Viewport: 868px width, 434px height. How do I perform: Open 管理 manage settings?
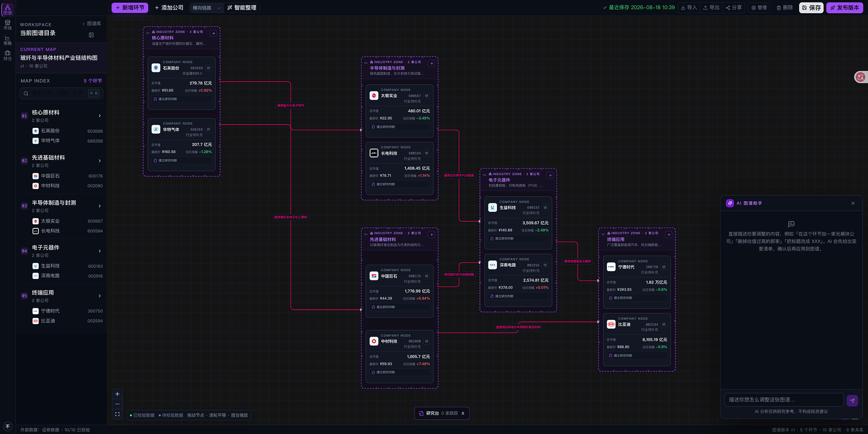pyautogui.click(x=759, y=8)
